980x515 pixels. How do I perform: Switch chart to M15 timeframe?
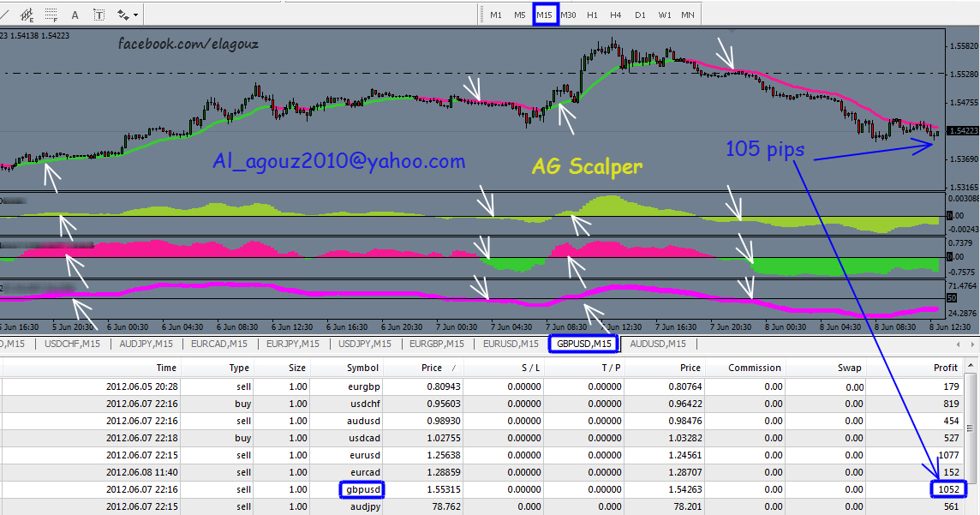[544, 15]
